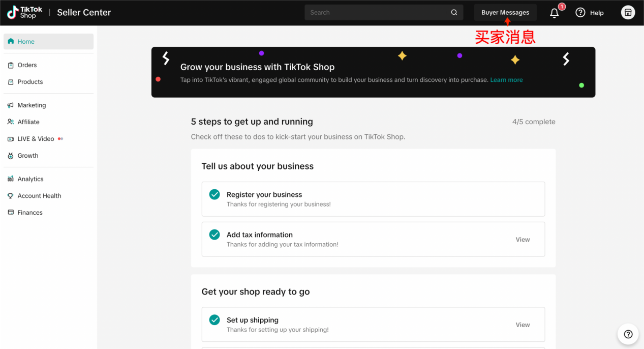Open Buyer Messages

tap(505, 13)
